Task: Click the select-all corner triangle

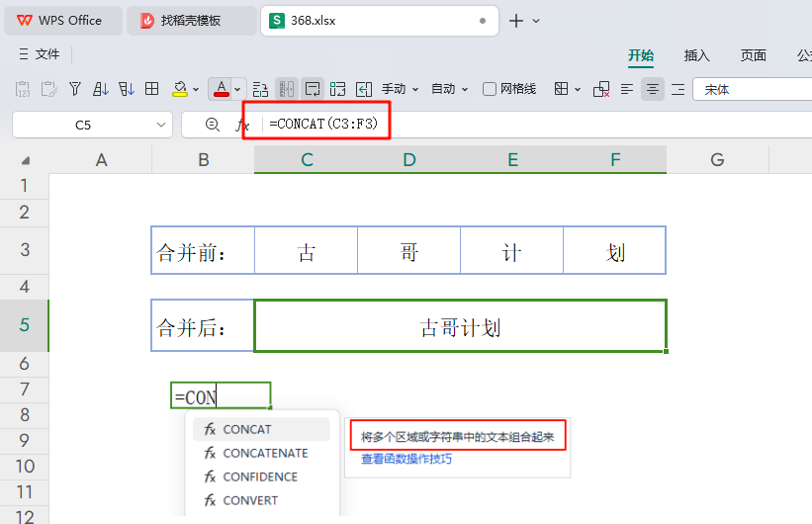Action: (x=25, y=160)
